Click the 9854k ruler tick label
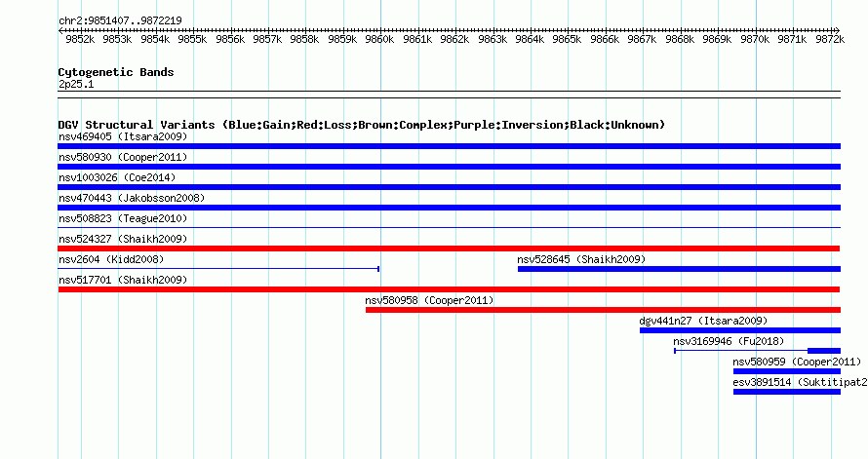This screenshot has width=868, height=459. click(155, 39)
